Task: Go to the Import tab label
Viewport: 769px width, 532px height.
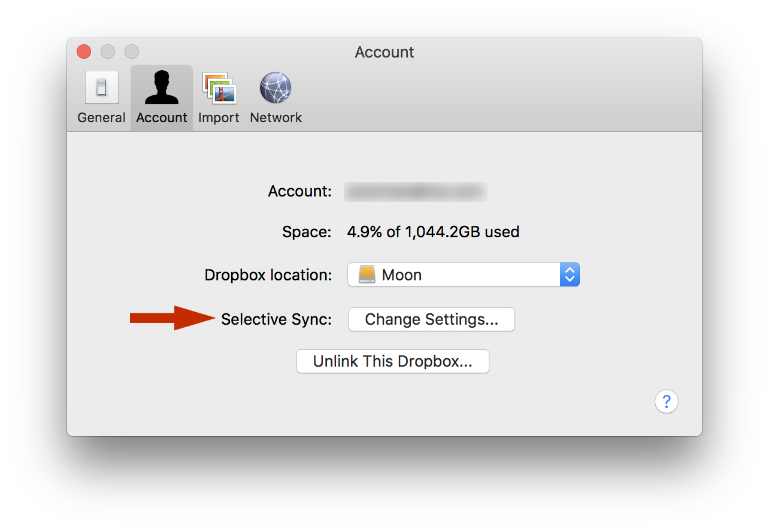Action: pyautogui.click(x=219, y=118)
